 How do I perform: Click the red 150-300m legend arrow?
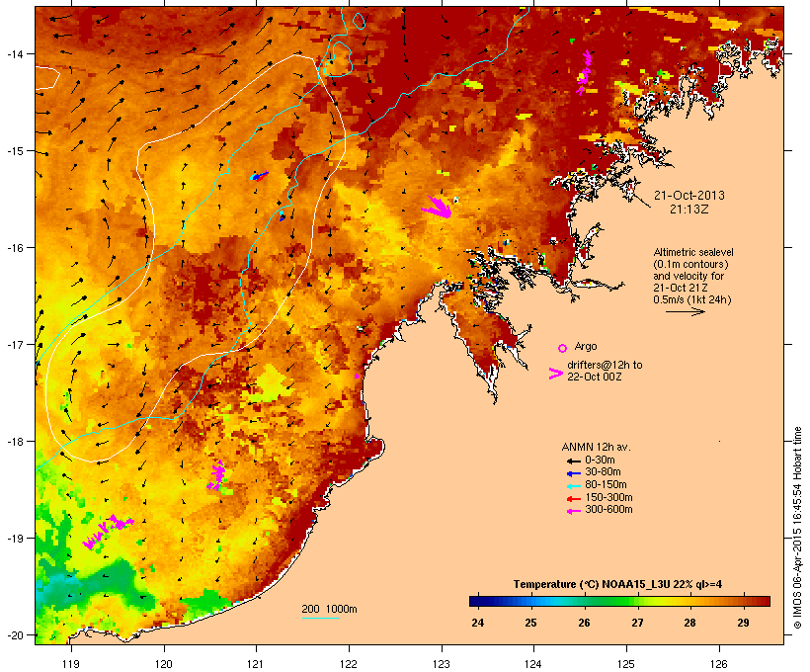[x=573, y=499]
